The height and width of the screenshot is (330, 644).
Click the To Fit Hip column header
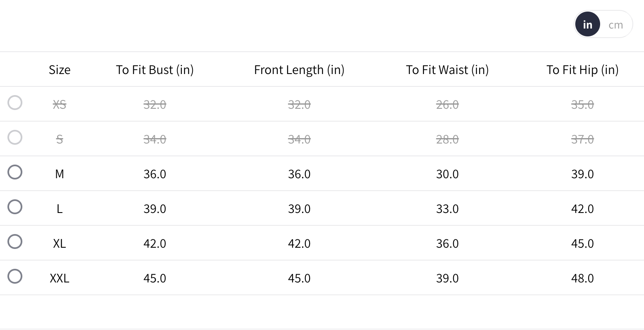[582, 69]
